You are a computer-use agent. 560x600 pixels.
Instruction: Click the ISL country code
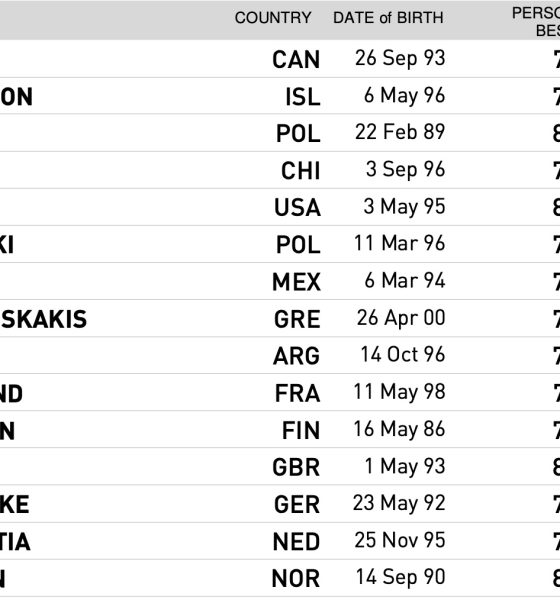302,96
